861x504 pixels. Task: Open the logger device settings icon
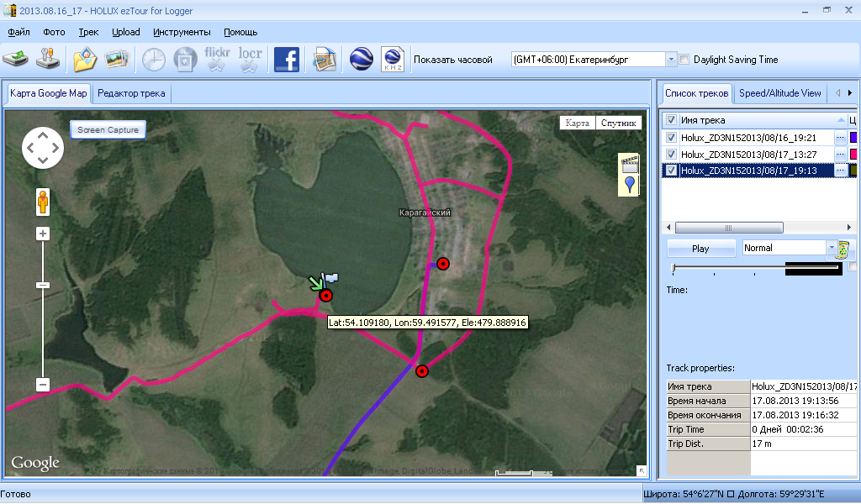point(48,59)
